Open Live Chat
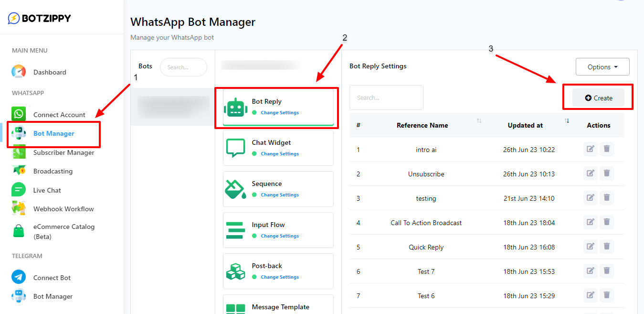 tap(47, 190)
